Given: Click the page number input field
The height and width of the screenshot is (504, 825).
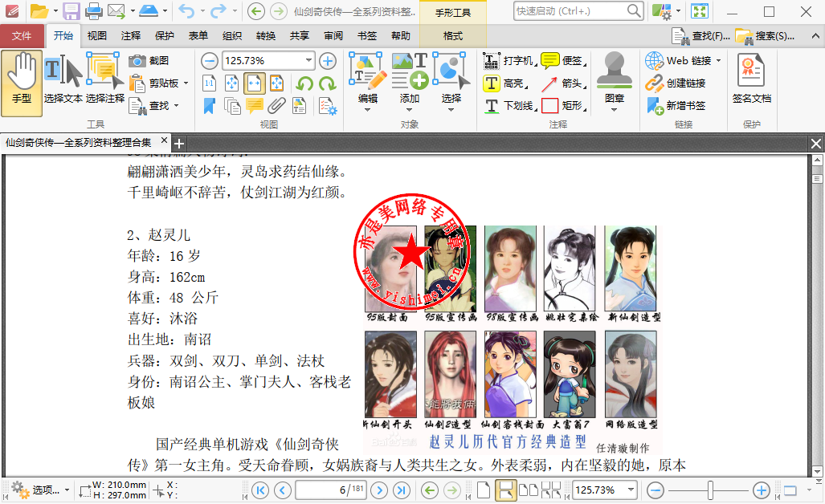Looking at the screenshot, I should (330, 490).
